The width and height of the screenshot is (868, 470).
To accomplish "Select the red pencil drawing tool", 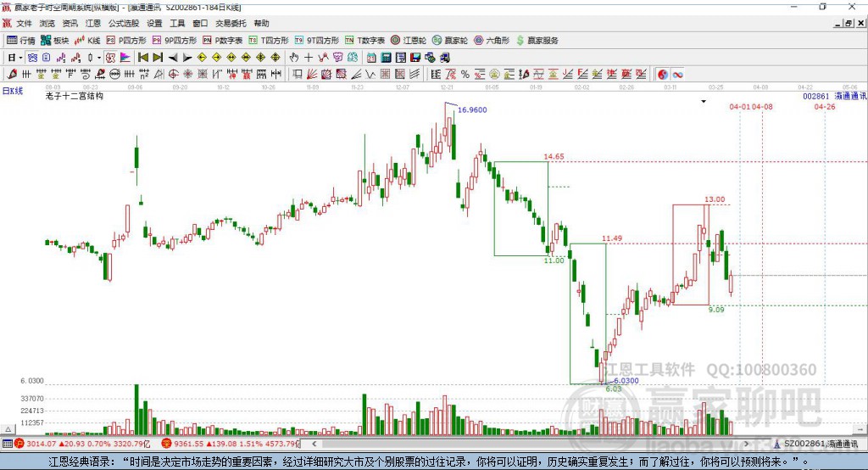I will click(12, 75).
